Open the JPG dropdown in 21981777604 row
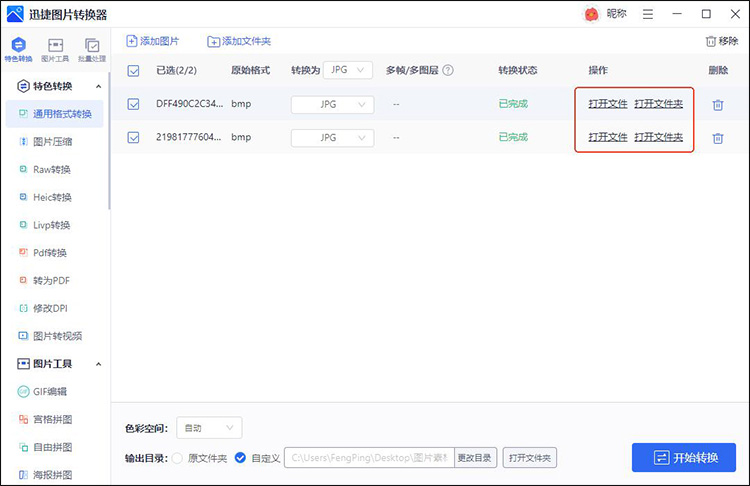Screen dimensions: 750x486 (x=332, y=138)
